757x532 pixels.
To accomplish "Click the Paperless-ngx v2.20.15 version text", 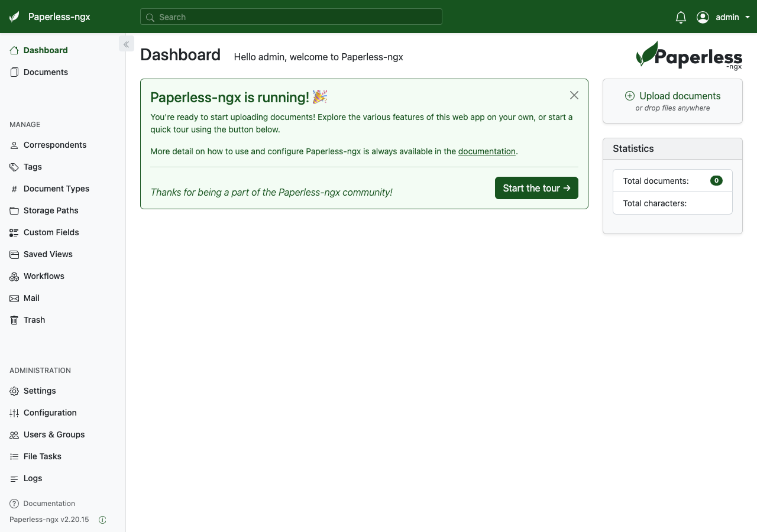I will [x=49, y=520].
